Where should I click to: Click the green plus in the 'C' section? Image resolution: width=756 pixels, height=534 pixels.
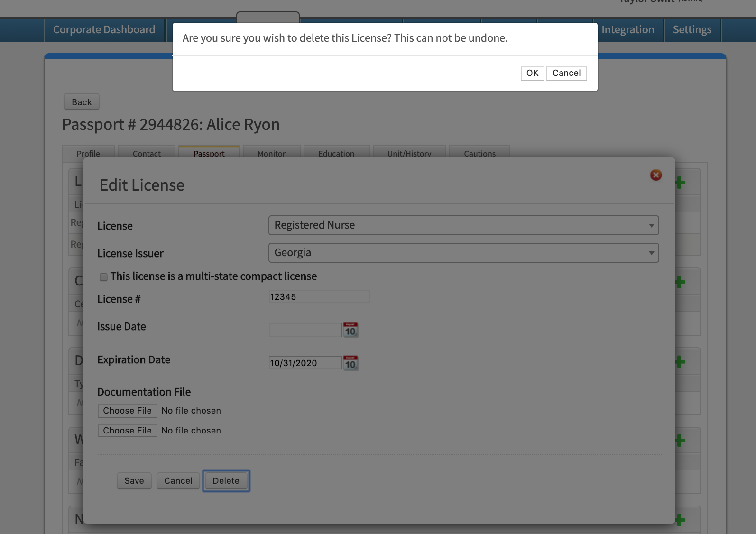point(680,282)
